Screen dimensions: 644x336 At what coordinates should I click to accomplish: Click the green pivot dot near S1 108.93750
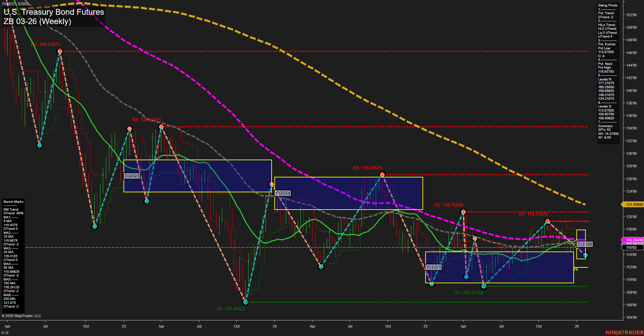pyautogui.click(x=484, y=286)
